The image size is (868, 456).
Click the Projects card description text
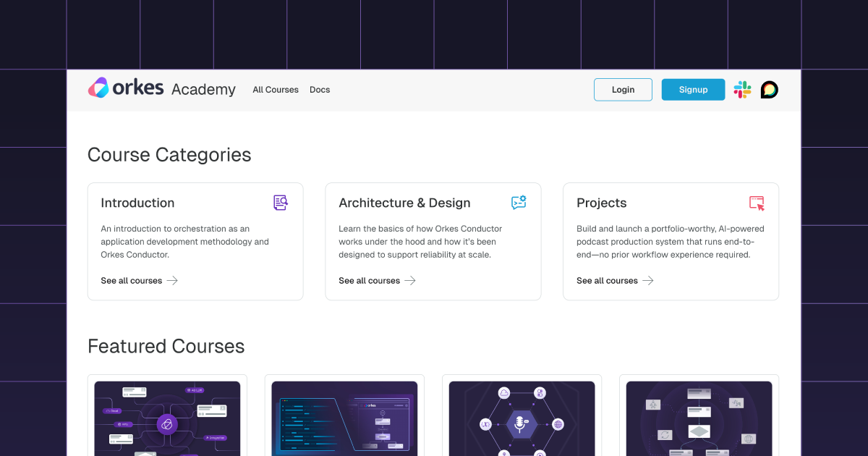[x=671, y=242]
